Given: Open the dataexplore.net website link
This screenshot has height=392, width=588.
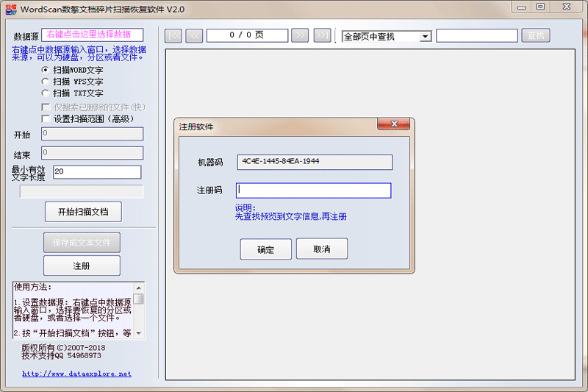Looking at the screenshot, I should click(x=77, y=374).
